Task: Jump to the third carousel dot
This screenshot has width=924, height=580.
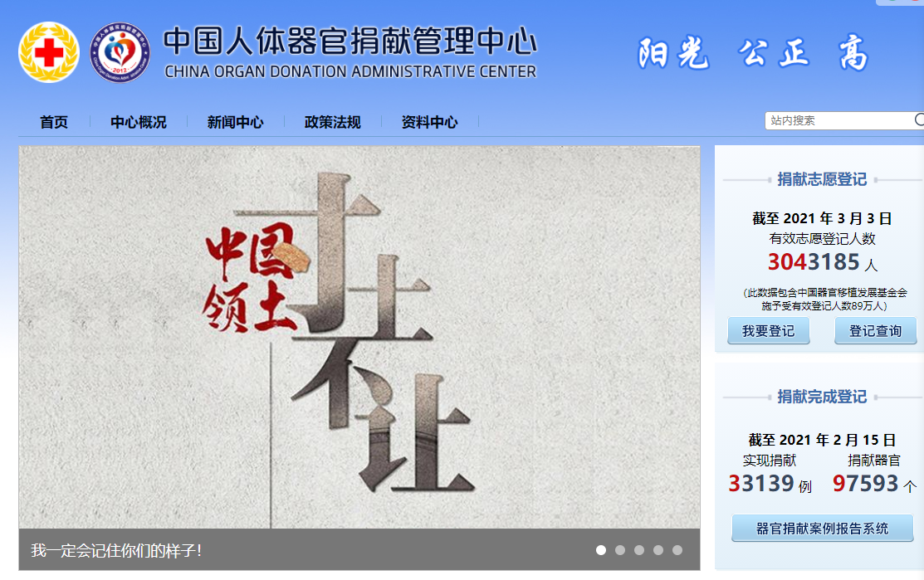Action: click(639, 550)
